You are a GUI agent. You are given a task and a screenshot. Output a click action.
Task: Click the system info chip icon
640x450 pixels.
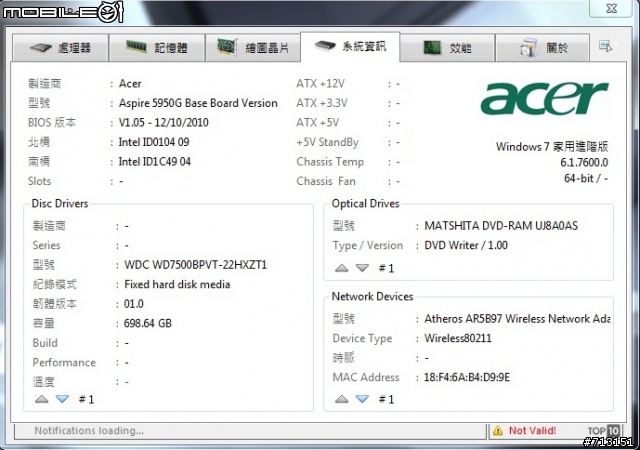325,46
